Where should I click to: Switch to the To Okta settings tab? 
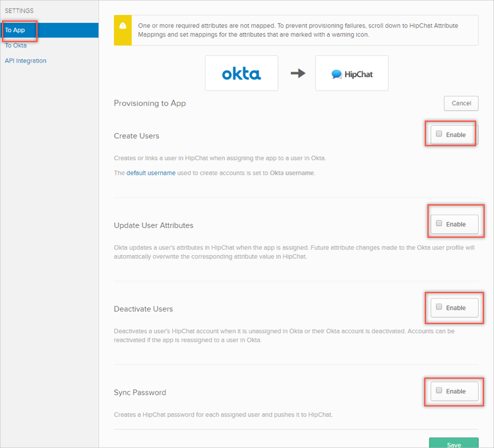[x=16, y=45]
